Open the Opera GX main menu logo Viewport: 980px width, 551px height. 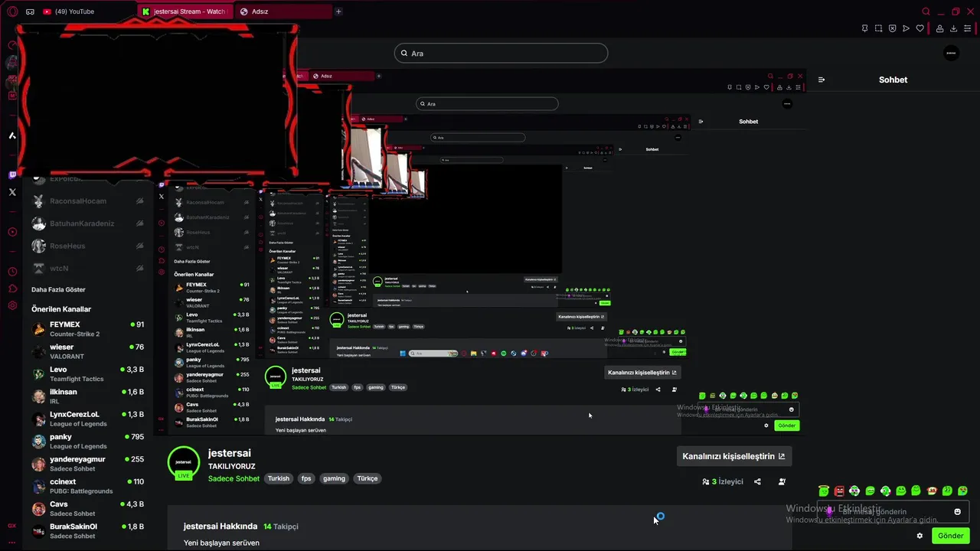tap(11, 11)
